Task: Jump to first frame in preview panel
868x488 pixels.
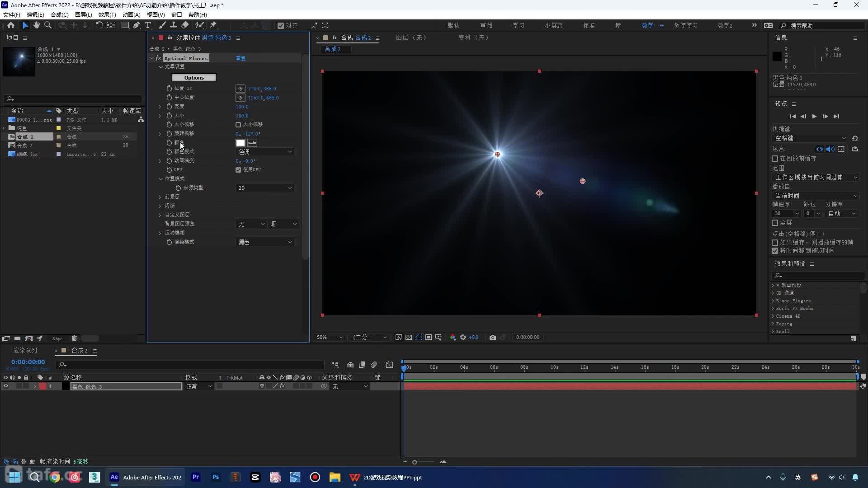Action: [x=793, y=117]
